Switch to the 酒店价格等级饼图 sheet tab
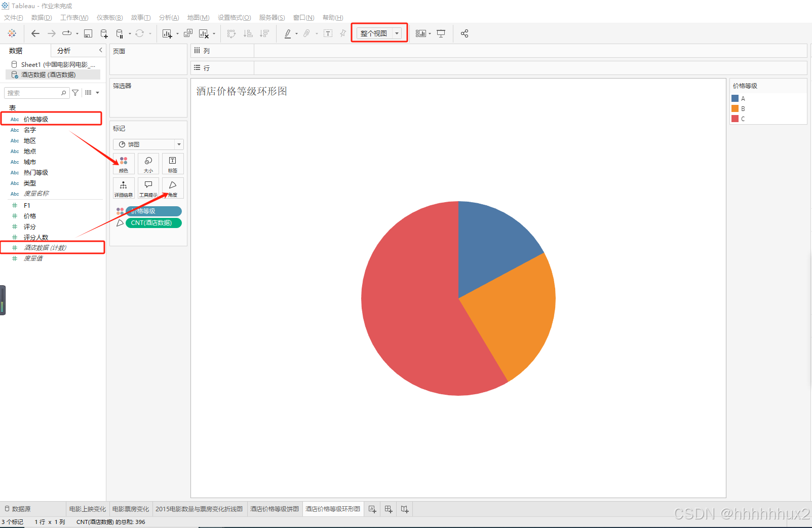The image size is (812, 528). coord(275,509)
